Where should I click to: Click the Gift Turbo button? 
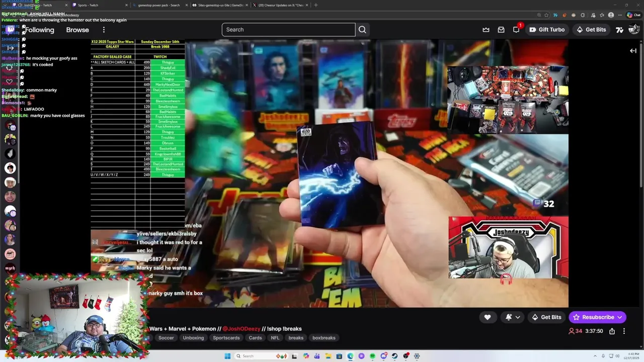click(547, 30)
